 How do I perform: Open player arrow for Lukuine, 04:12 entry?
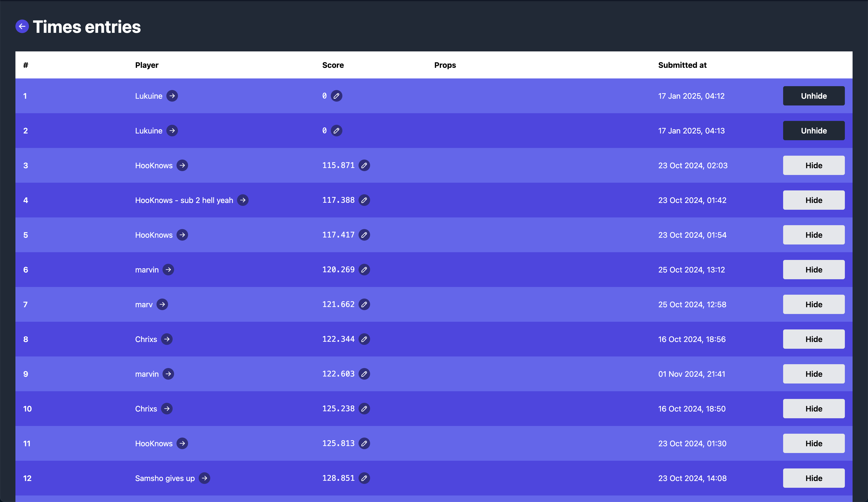pos(172,96)
